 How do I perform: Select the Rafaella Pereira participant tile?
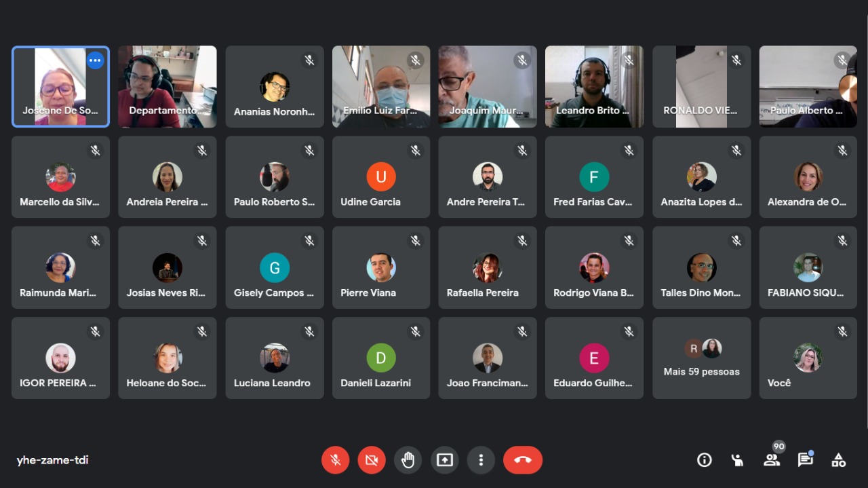[488, 267]
